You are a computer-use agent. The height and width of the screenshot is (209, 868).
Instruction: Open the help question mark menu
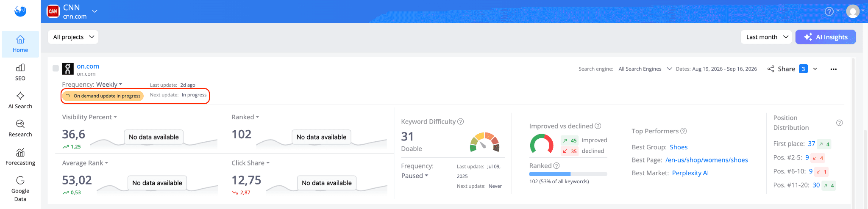(x=829, y=11)
